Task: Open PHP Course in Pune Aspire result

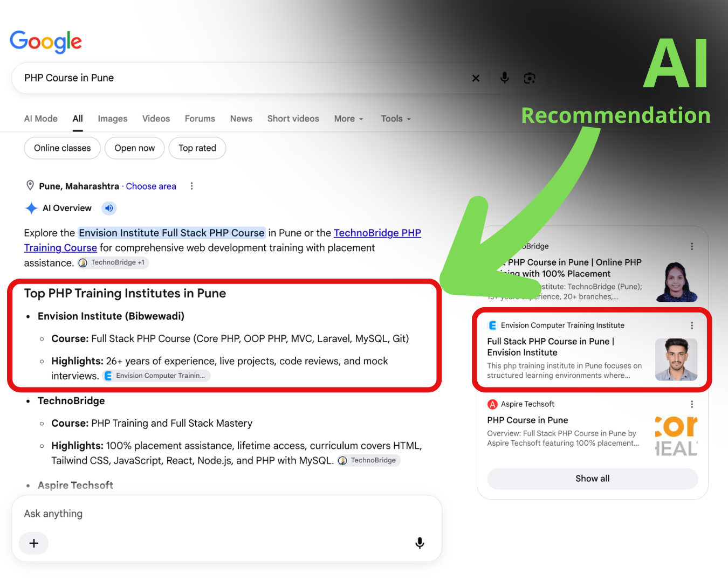Action: coord(527,420)
